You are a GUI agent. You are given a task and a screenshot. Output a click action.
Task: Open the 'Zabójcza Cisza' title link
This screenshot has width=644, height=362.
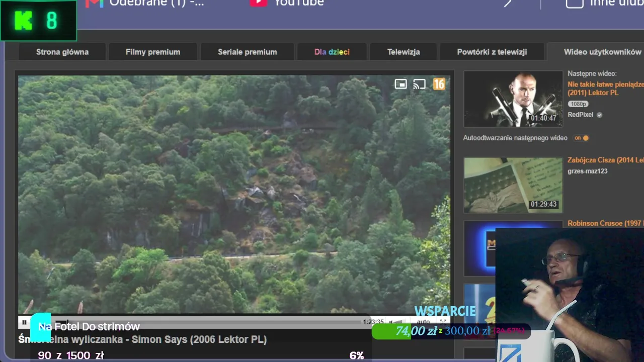[606, 160]
